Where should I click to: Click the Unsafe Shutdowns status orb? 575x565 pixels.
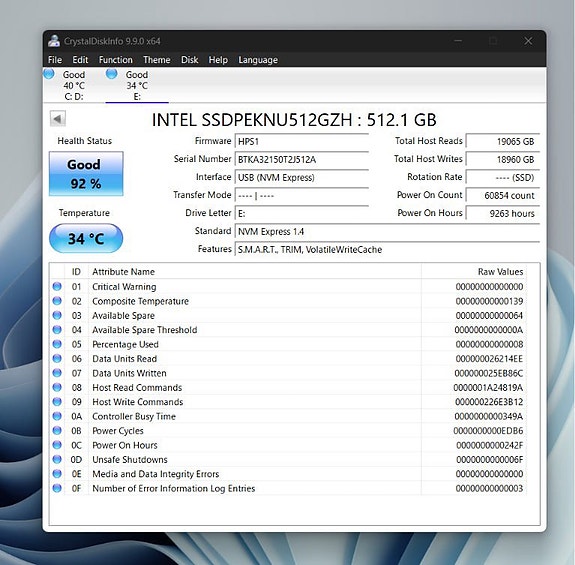(57, 459)
